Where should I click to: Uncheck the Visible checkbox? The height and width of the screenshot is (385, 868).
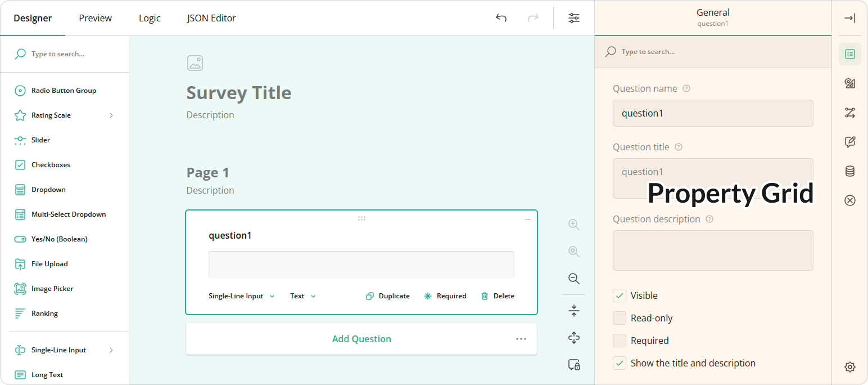tap(619, 295)
